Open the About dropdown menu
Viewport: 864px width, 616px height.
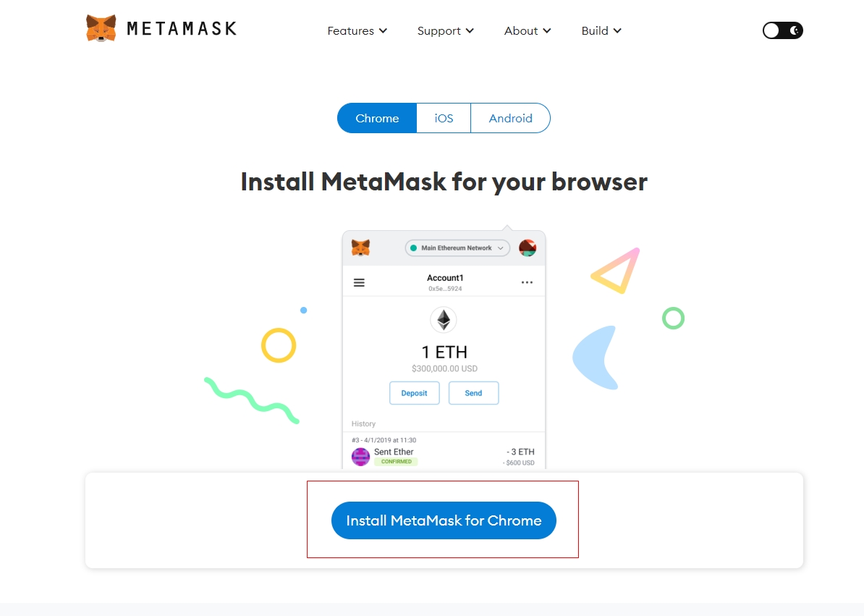tap(528, 31)
